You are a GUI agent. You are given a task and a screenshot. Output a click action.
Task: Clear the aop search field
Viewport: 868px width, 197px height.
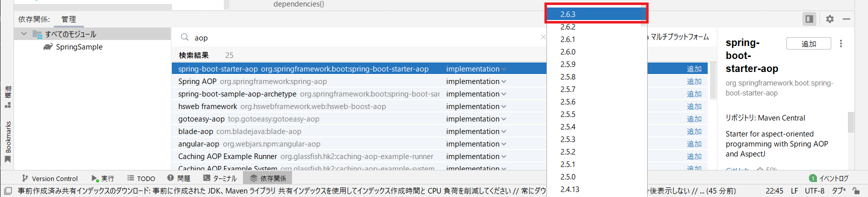[543, 37]
